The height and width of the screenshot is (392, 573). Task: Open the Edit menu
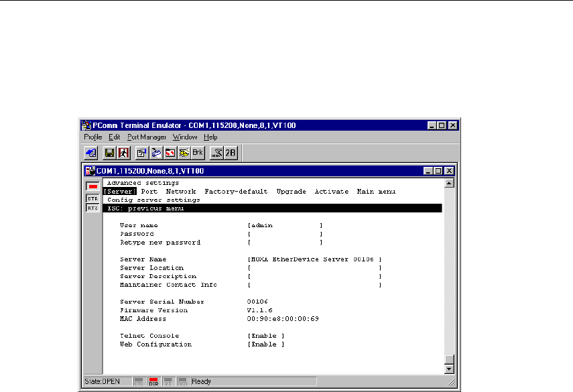(x=115, y=137)
